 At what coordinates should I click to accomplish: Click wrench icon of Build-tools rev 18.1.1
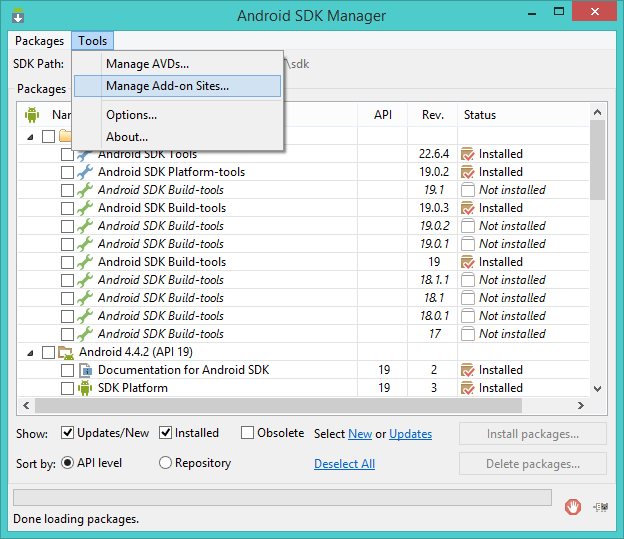tap(85, 280)
